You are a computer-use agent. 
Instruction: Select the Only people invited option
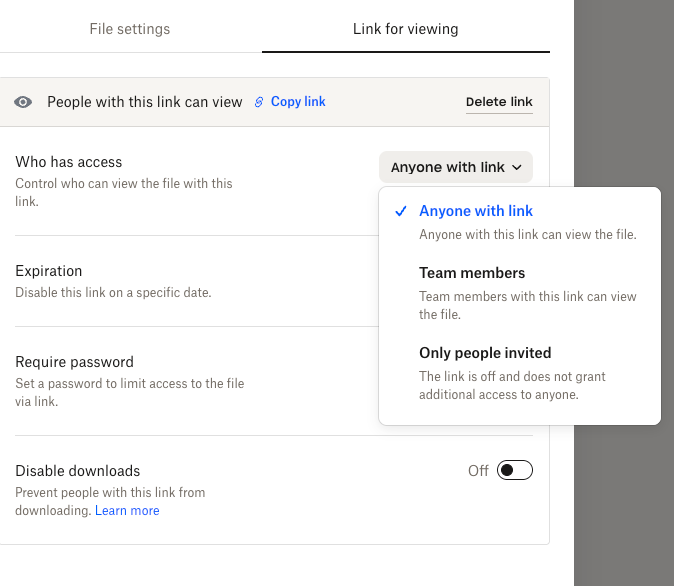[485, 353]
